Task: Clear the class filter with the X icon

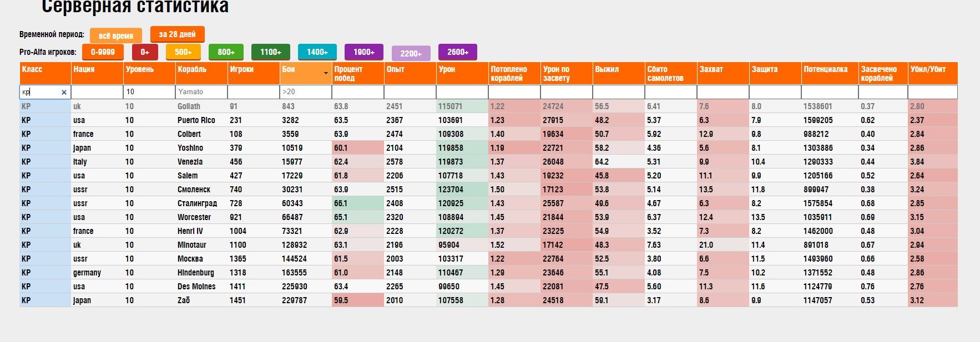Action: 64,93
